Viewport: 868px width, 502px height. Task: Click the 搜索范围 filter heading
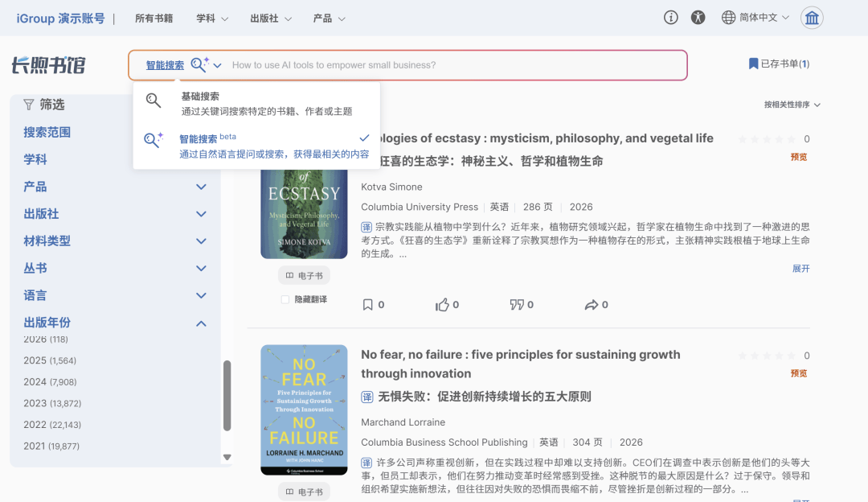pyautogui.click(x=47, y=133)
